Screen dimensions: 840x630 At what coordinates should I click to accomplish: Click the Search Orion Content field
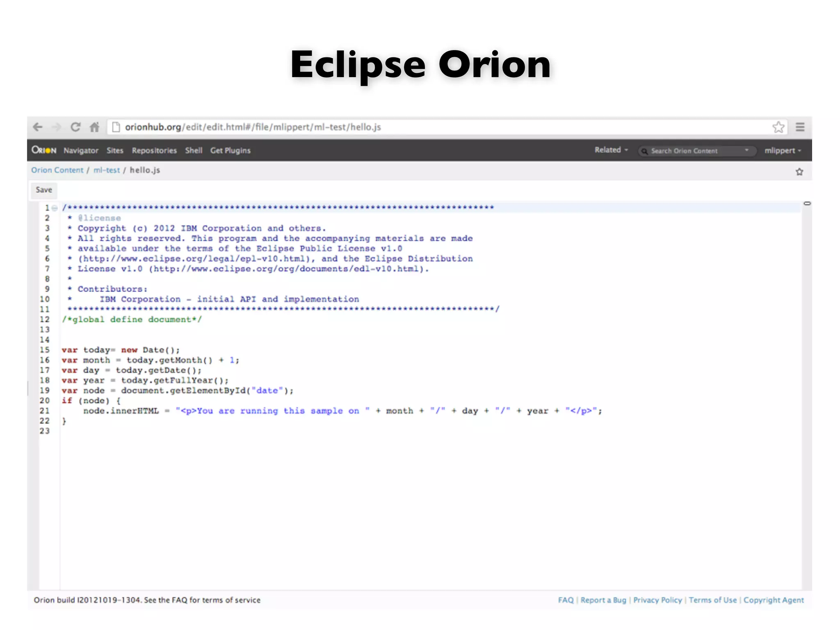(693, 151)
